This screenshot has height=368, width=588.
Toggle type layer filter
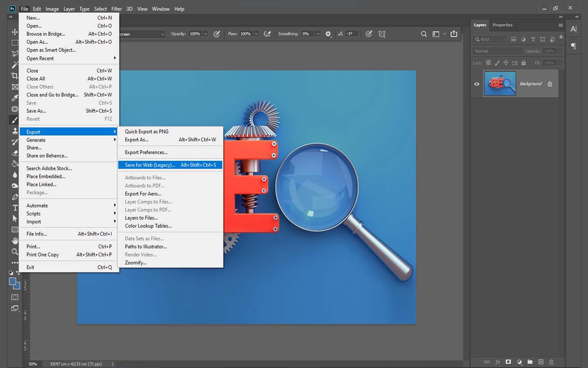(x=533, y=39)
